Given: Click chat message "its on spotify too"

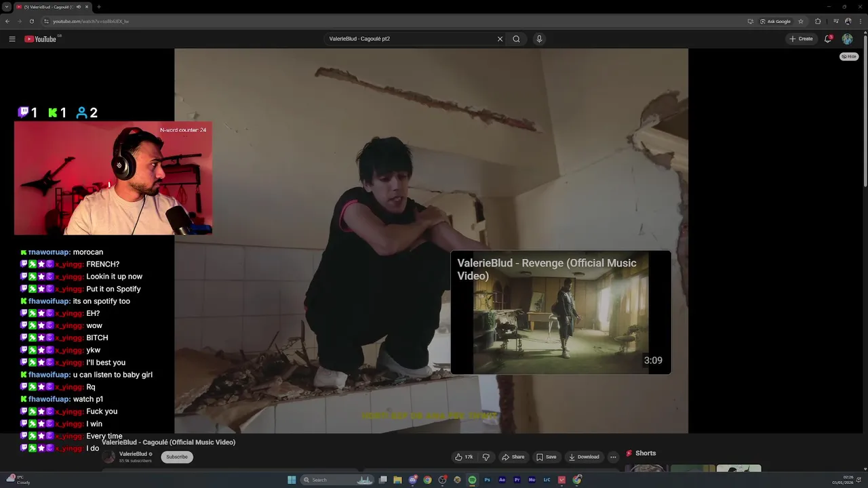Looking at the screenshot, I should pyautogui.click(x=101, y=301).
